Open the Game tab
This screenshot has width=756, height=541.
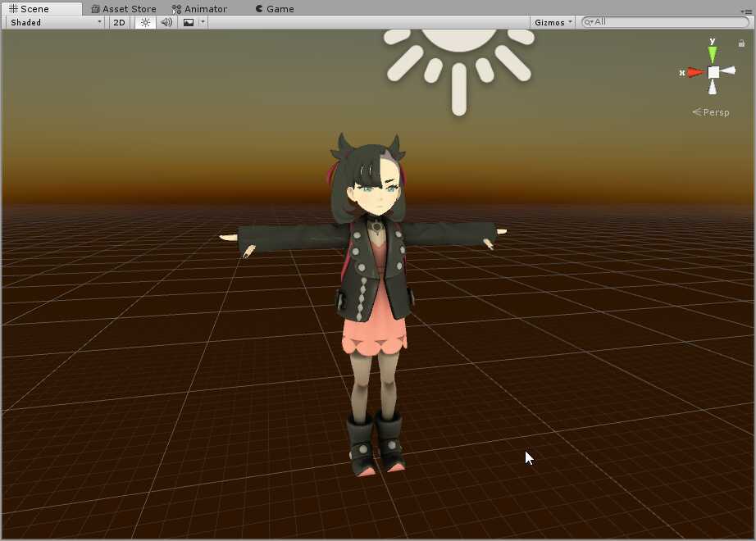tap(274, 9)
